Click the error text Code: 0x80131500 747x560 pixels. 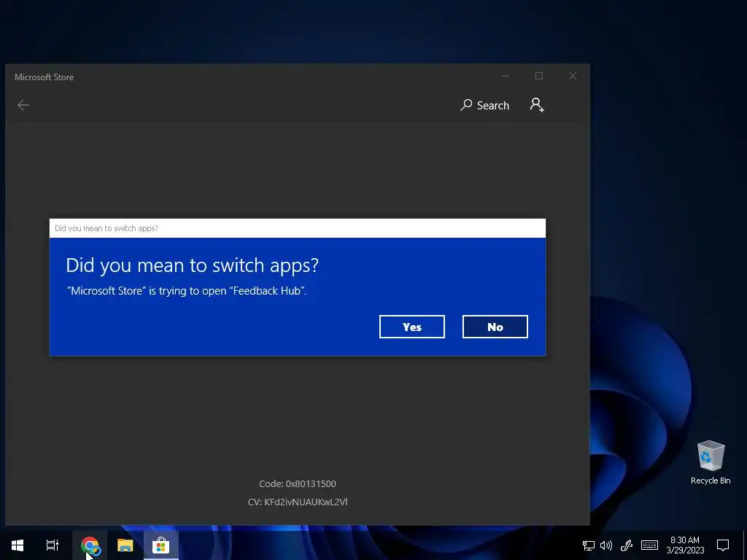click(x=298, y=484)
